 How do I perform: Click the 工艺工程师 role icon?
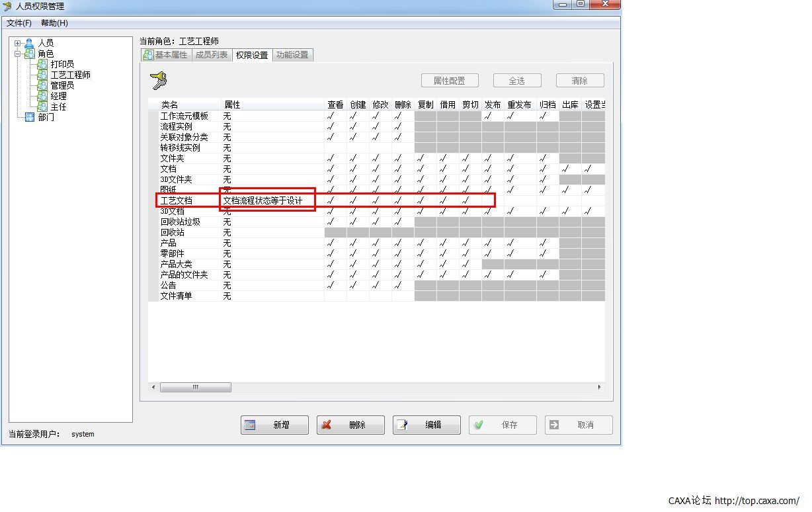tap(42, 75)
